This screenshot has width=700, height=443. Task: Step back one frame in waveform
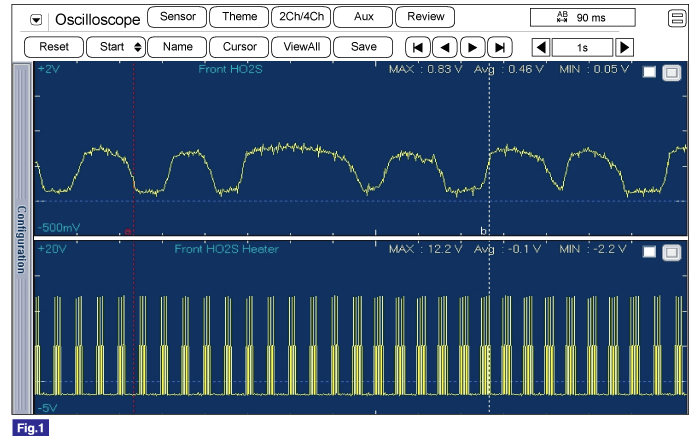[445, 47]
